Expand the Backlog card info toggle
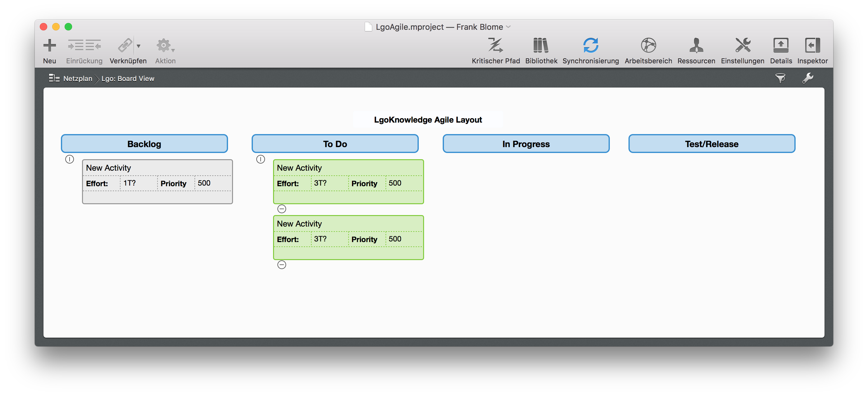The width and height of the screenshot is (868, 396). (x=69, y=159)
